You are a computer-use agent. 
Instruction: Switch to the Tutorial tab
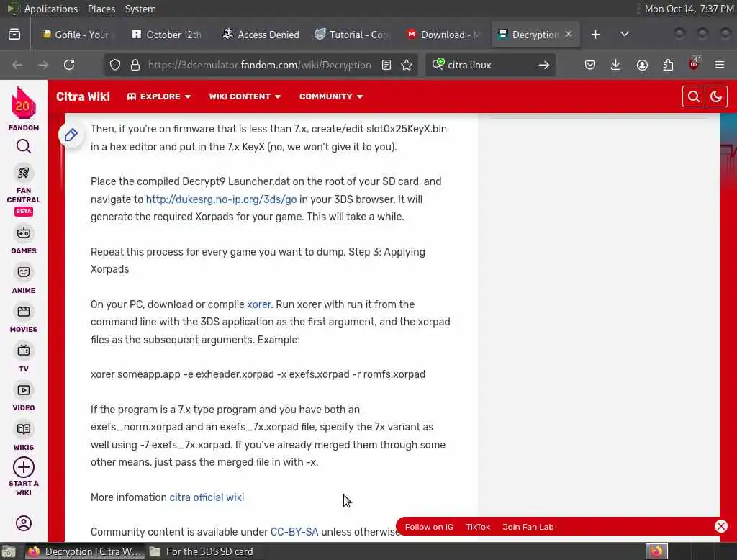click(353, 35)
